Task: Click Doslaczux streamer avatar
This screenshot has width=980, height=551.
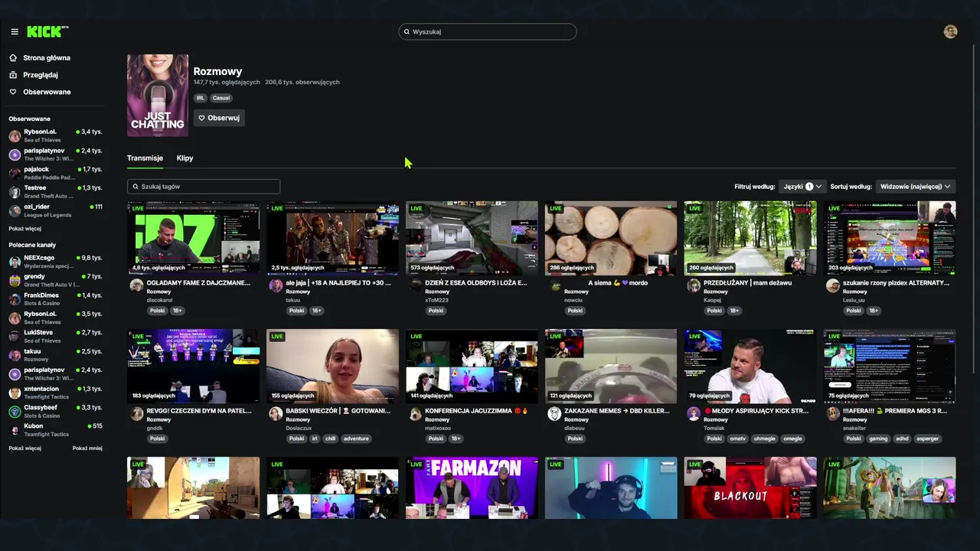Action: pyautogui.click(x=276, y=413)
